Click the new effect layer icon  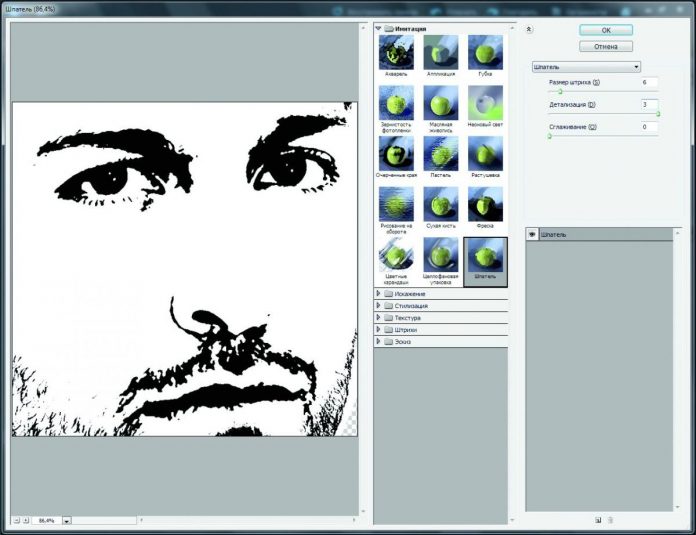[x=597, y=520]
